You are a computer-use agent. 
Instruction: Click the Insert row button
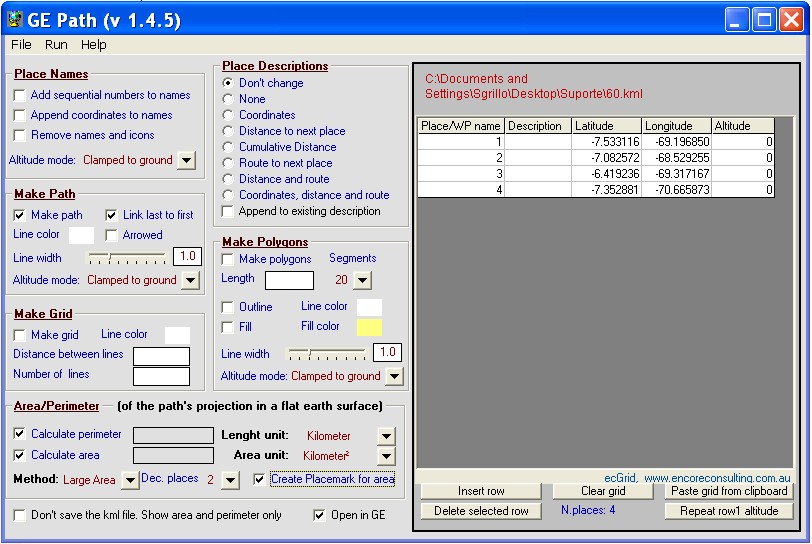481,491
